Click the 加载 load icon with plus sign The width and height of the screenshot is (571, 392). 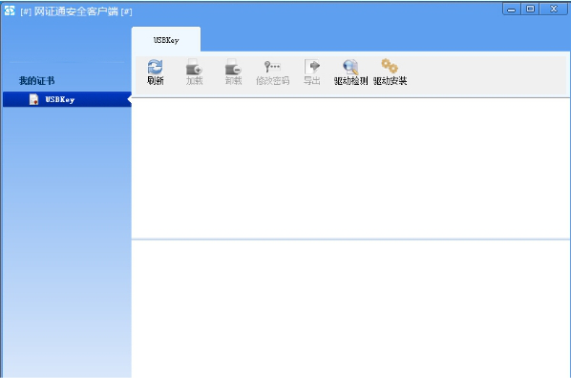point(194,67)
